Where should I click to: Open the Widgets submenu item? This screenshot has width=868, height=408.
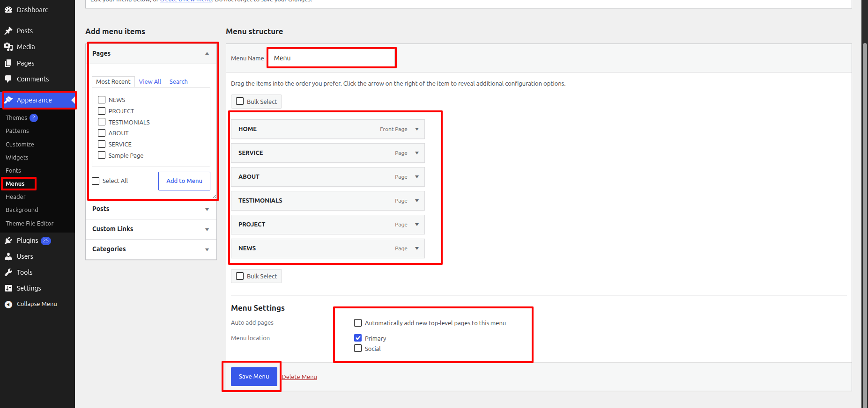[x=17, y=158]
